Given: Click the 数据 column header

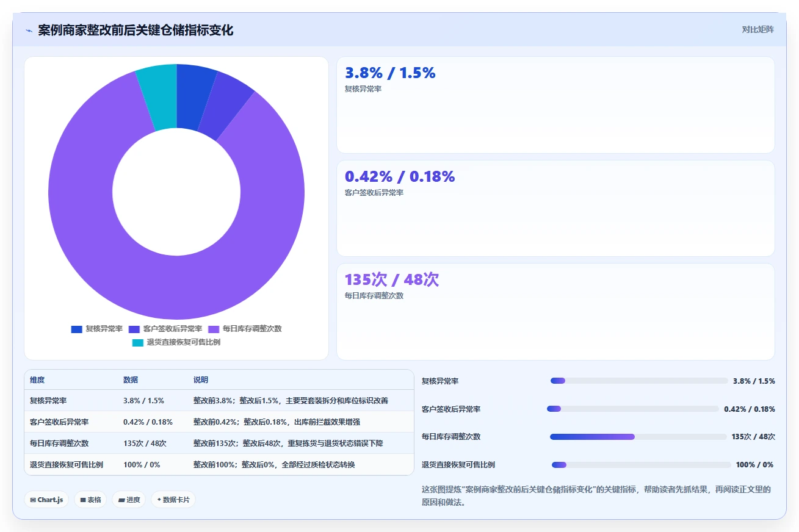Looking at the screenshot, I should point(131,379).
